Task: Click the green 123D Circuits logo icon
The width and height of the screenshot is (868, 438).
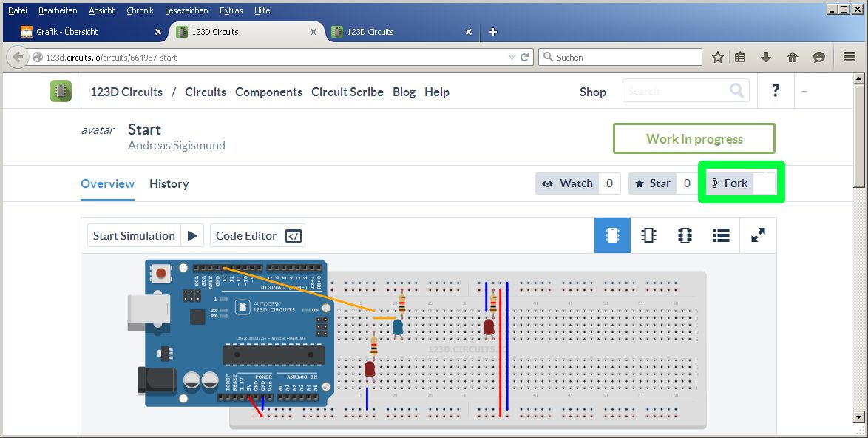Action: pyautogui.click(x=61, y=91)
